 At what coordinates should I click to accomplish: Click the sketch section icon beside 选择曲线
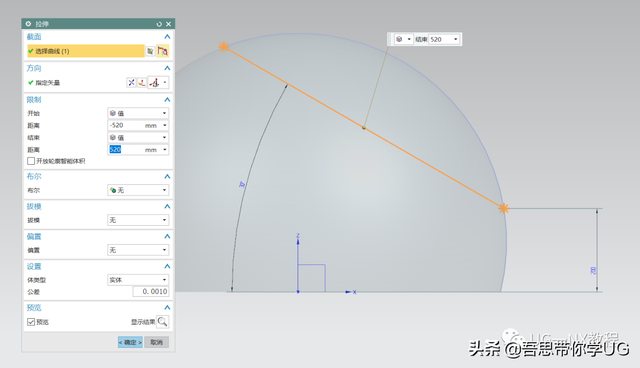click(150, 51)
